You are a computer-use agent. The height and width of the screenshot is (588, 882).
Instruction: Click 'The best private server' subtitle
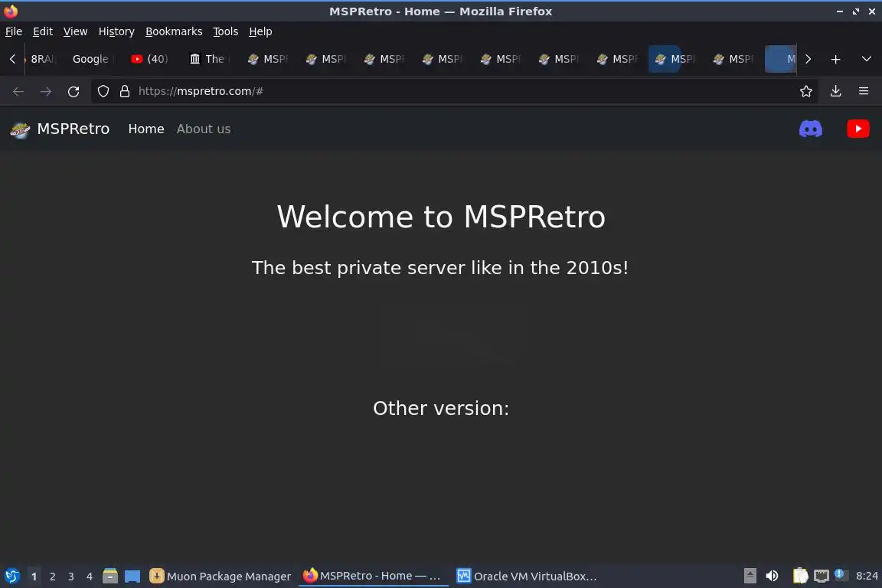click(440, 268)
